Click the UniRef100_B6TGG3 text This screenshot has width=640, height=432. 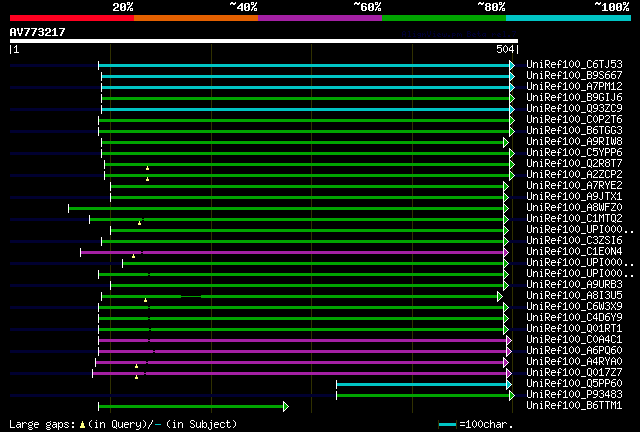(x=574, y=131)
